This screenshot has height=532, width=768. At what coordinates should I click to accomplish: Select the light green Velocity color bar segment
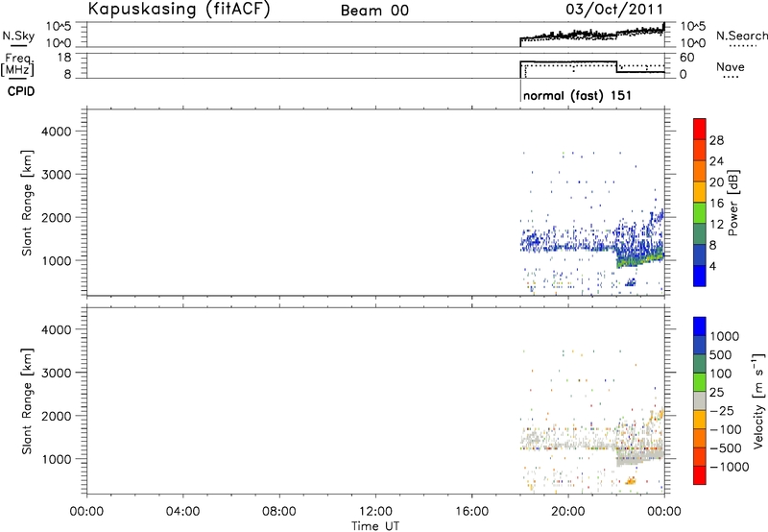point(700,382)
